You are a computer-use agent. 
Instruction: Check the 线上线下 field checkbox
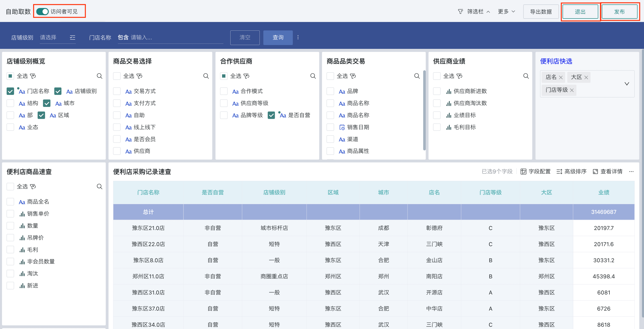point(117,127)
